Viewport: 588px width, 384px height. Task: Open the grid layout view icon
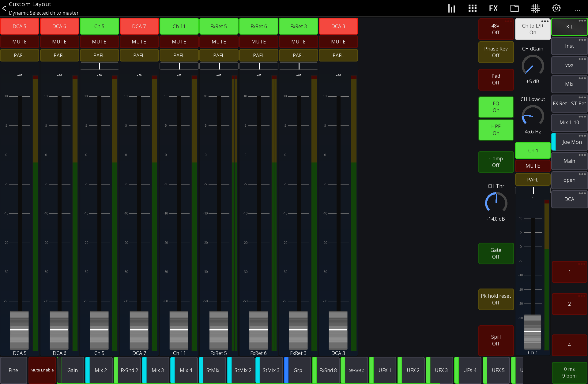[473, 8]
